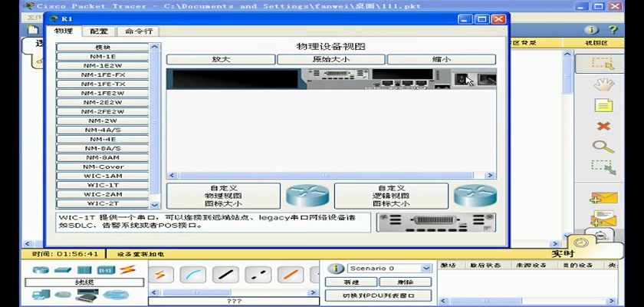Switch to the 配置 tab
The height and width of the screenshot is (307, 644).
click(99, 31)
